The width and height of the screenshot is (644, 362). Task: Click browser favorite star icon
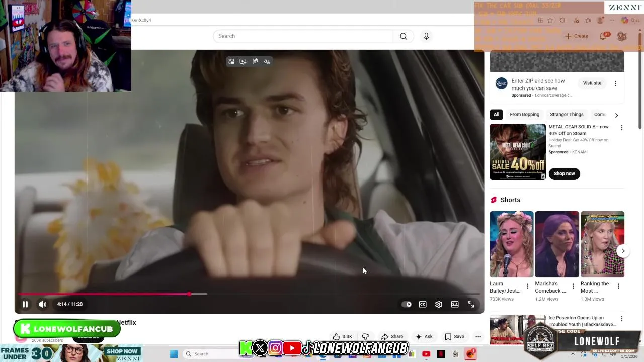550,20
